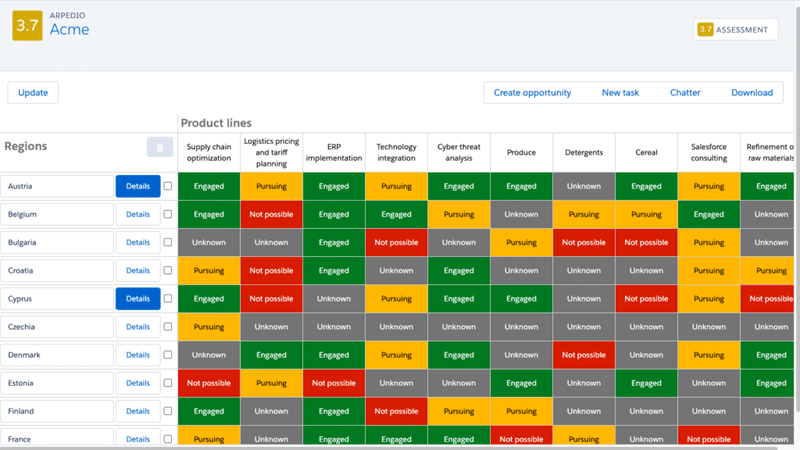The height and width of the screenshot is (450, 800).
Task: Click Croatia's orange Pursuing supply chain cell
Action: 209,270
